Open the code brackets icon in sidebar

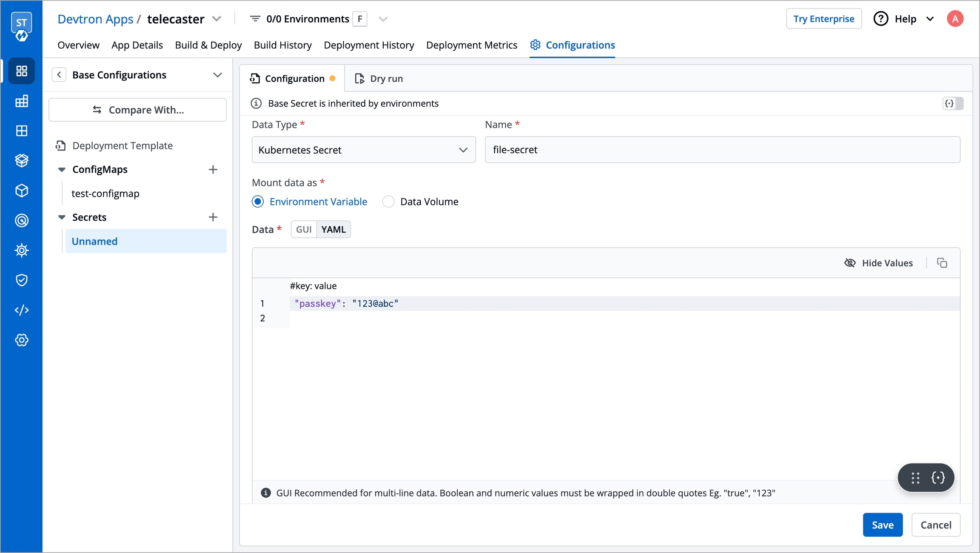coord(22,310)
